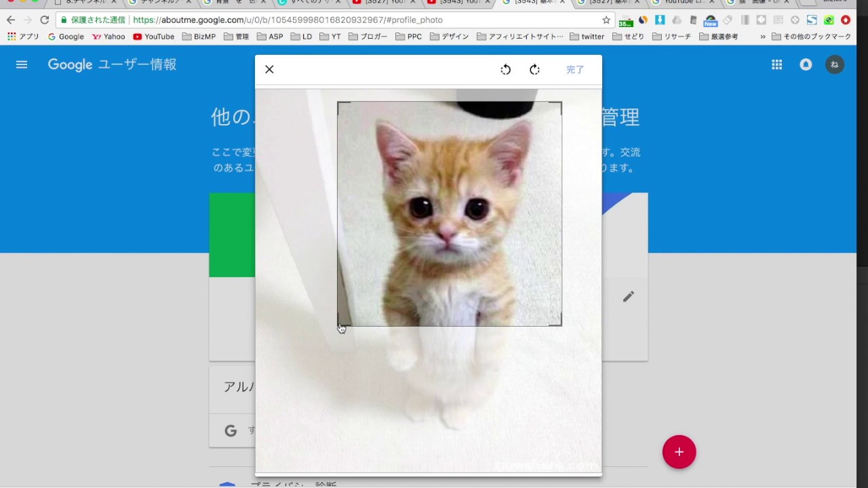Screen dimensions: 868x488
Task: Open the せどり bookmark folder
Action: coord(629,37)
